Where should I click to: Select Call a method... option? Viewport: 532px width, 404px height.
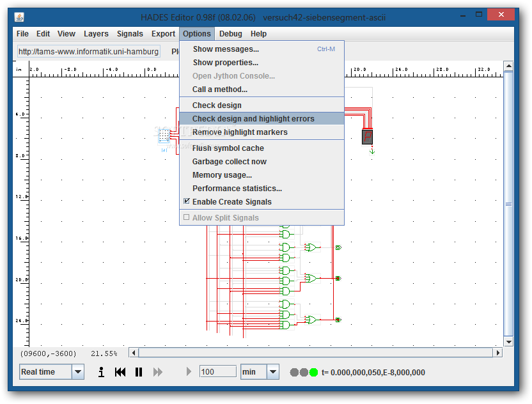(x=262, y=89)
